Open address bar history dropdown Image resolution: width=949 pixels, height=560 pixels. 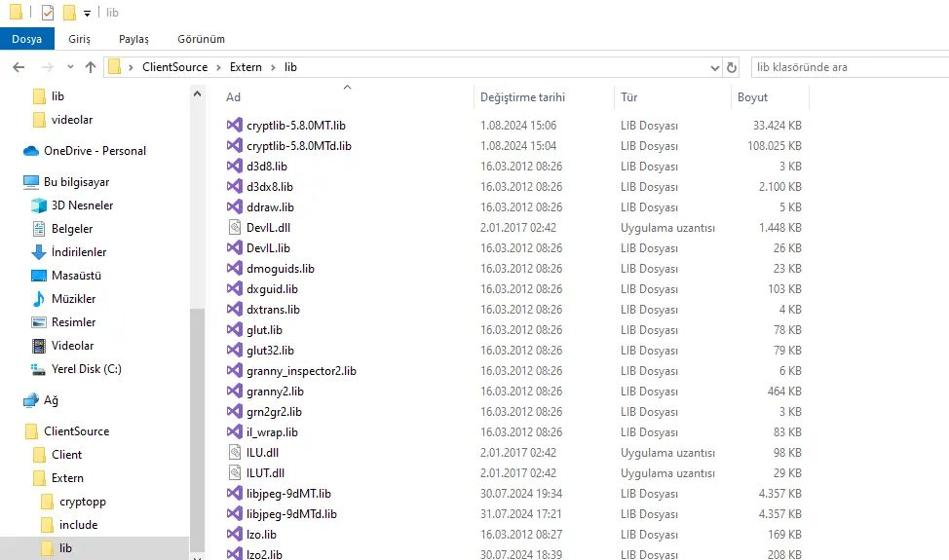click(715, 68)
